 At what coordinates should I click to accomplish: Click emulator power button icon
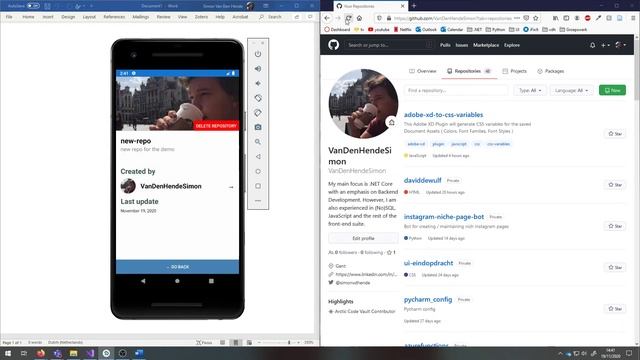258,54
